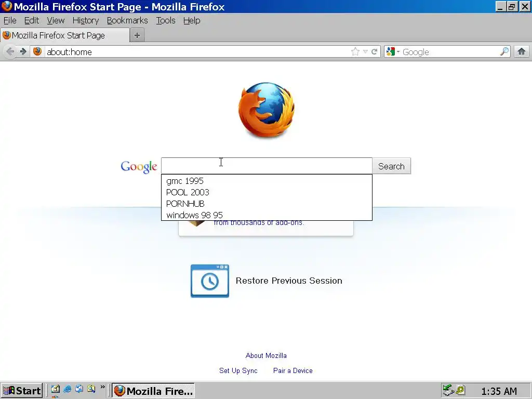Go forward with the Forward arrow button
Viewport: 532px width, 399px height.
click(23, 51)
